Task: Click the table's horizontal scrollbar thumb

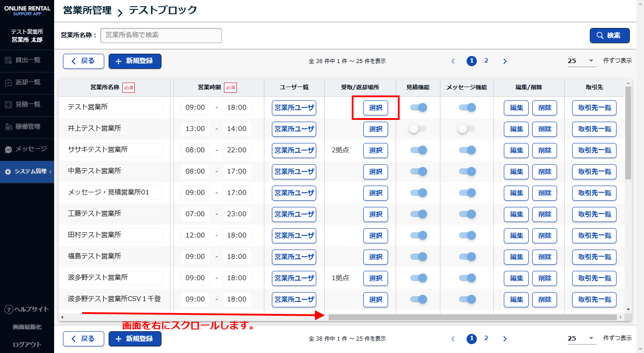Action: (x=472, y=317)
